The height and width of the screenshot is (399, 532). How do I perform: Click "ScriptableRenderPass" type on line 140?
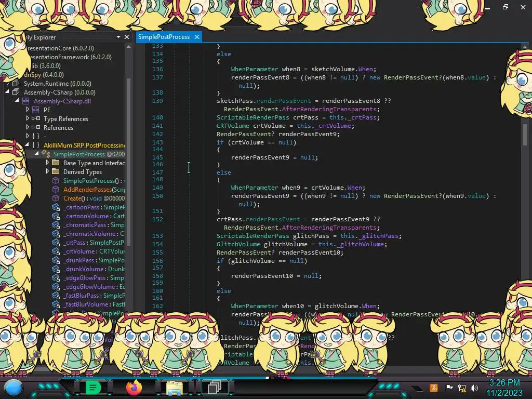coord(253,117)
